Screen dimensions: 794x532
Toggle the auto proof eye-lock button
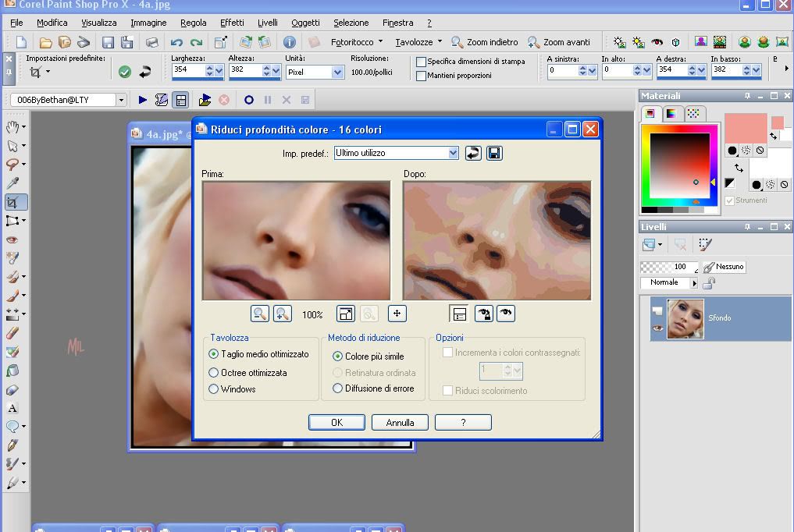(x=483, y=314)
